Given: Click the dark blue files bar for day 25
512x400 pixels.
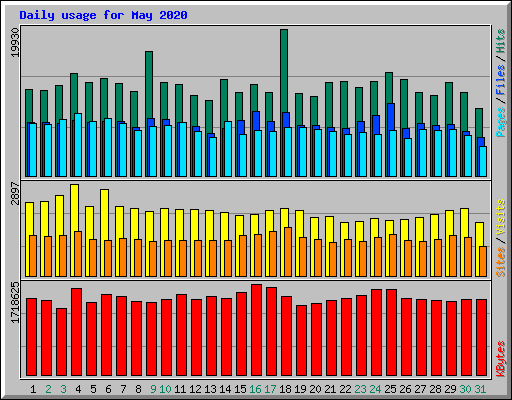Looking at the screenshot, I should click(x=391, y=117).
